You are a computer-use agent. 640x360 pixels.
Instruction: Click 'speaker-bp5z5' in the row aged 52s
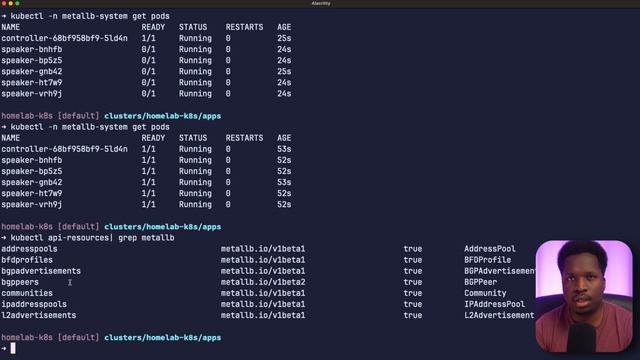(x=32, y=171)
